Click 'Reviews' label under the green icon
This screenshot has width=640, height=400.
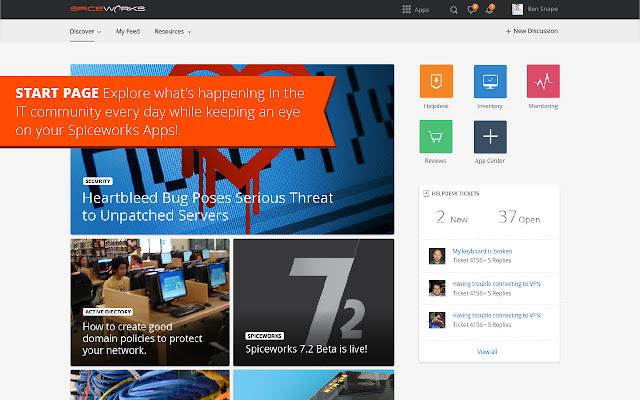(x=435, y=161)
